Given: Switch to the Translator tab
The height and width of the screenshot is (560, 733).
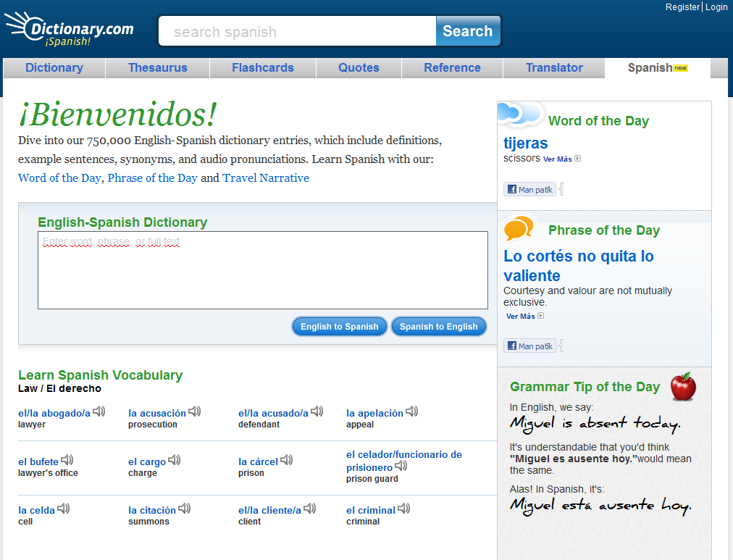Looking at the screenshot, I should (x=554, y=68).
